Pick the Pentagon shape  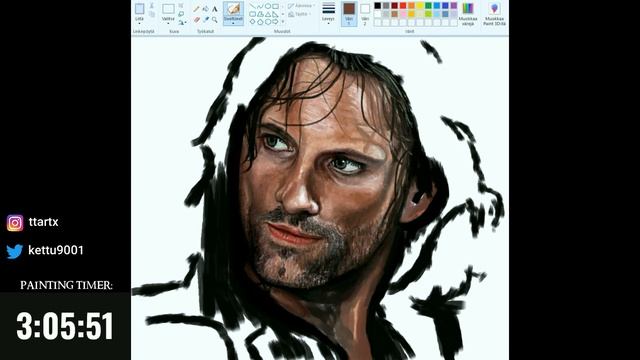point(260,22)
